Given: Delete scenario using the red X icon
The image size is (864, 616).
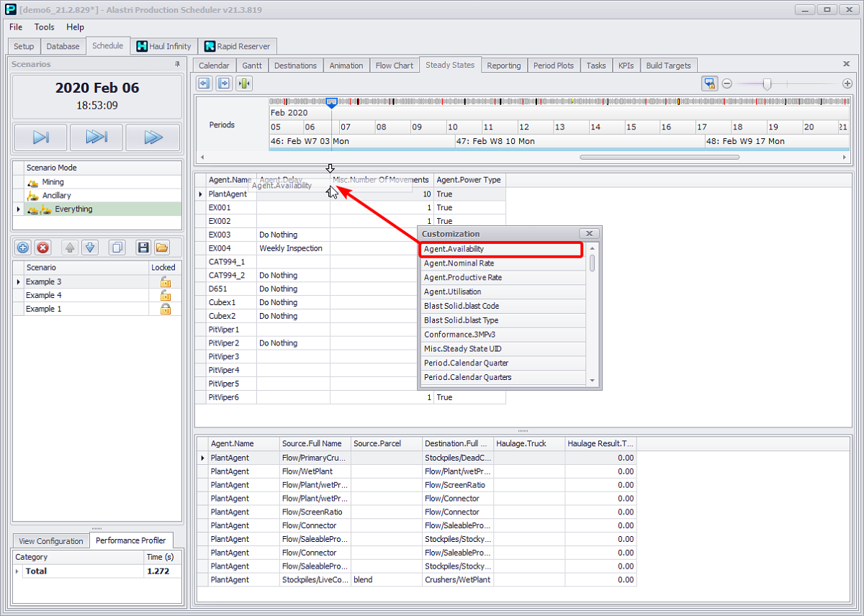Looking at the screenshot, I should [43, 248].
